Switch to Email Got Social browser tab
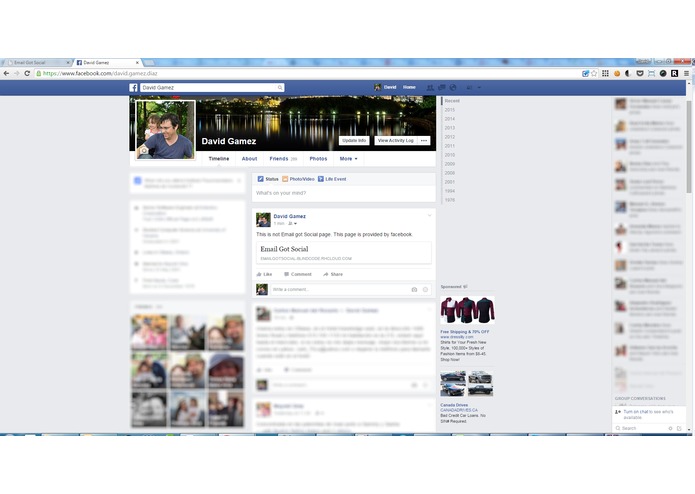 tap(36, 62)
